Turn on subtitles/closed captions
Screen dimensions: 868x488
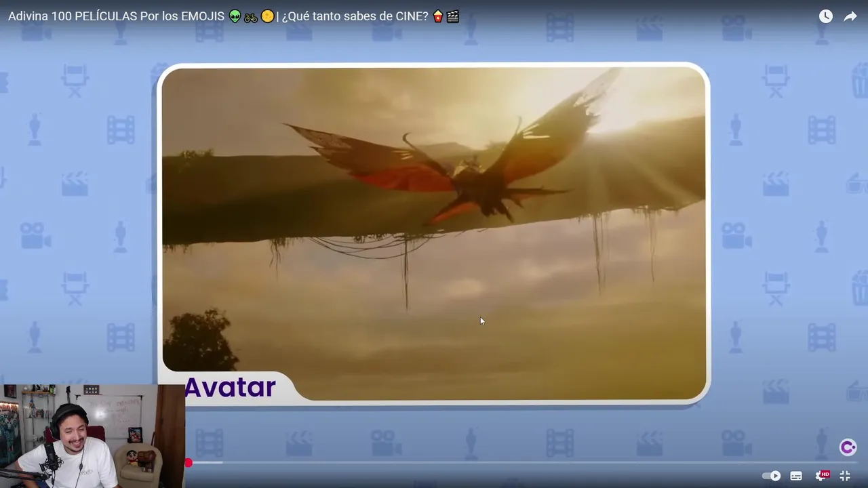[796, 476]
